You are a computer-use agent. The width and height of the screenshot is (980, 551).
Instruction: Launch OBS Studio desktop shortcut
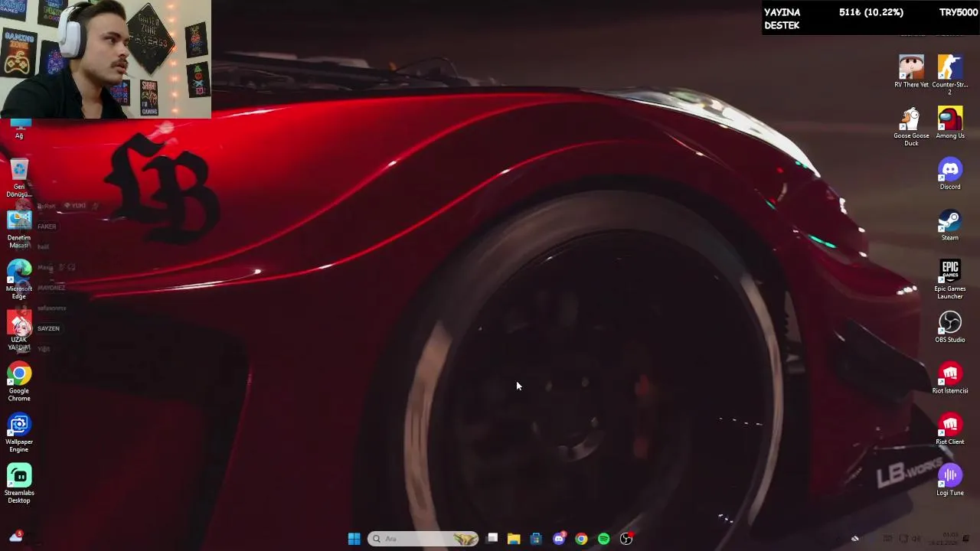(x=950, y=328)
